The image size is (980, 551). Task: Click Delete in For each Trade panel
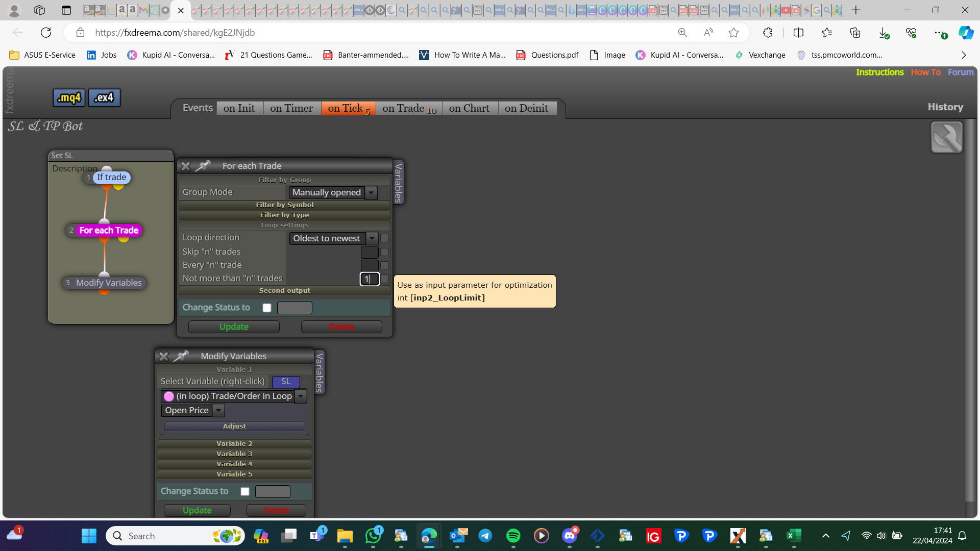pos(341,327)
